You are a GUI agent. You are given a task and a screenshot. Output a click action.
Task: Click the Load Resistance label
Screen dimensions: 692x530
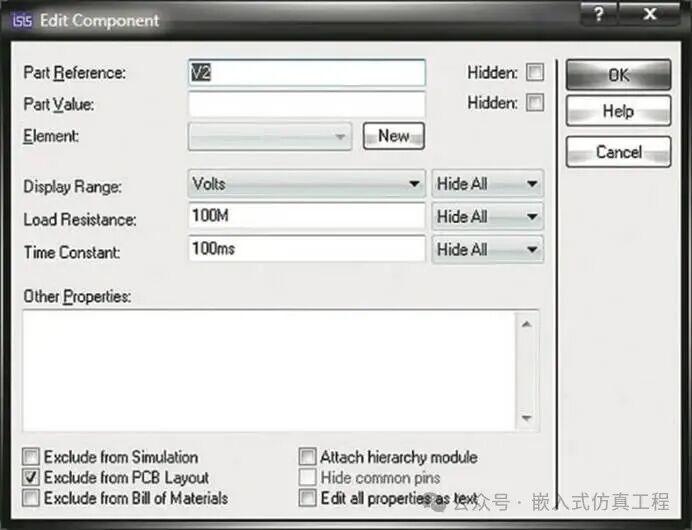coord(80,219)
